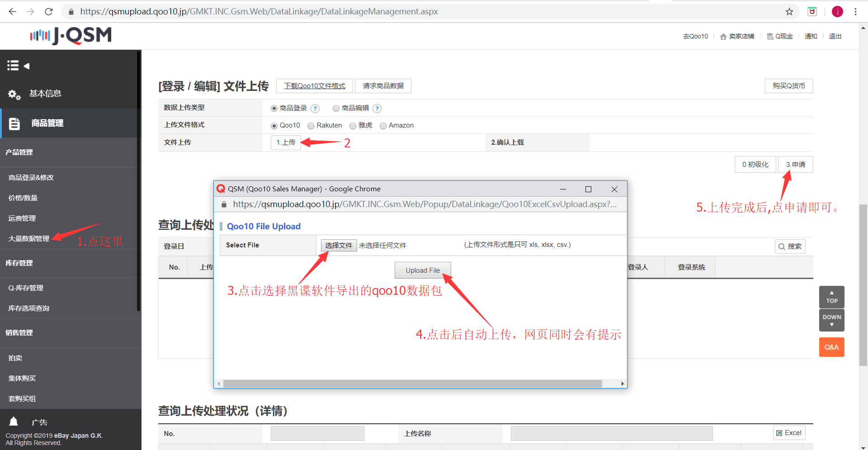This screenshot has height=450, width=868.
Task: Open Q-库存管理 menu item
Action: click(x=26, y=288)
